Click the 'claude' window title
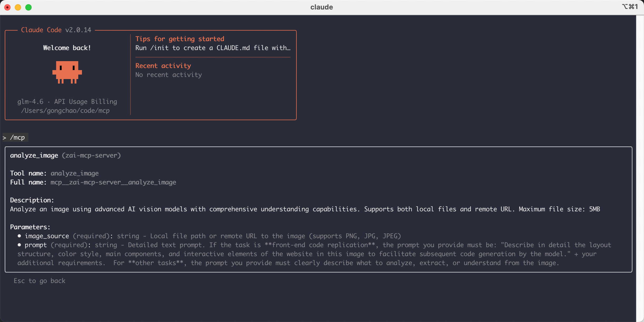Screen dimensions: 644x322 coord(321,7)
